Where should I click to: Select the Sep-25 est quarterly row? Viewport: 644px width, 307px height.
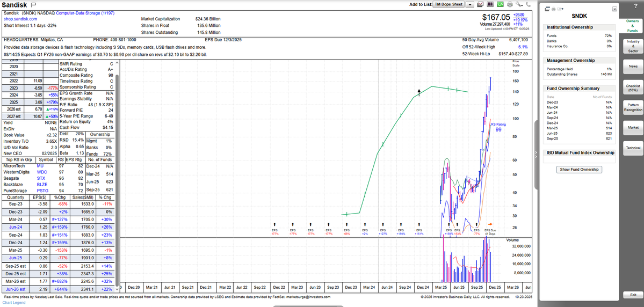coord(59,266)
